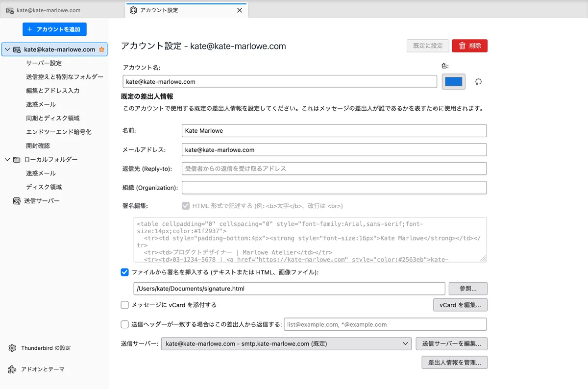Click アカウントを追加 button
This screenshot has width=588, height=389.
coord(54,29)
